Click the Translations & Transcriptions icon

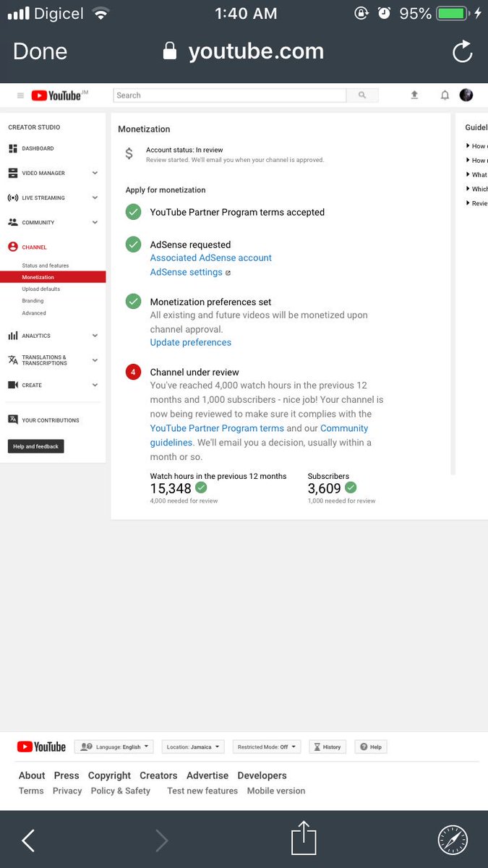pyautogui.click(x=13, y=360)
